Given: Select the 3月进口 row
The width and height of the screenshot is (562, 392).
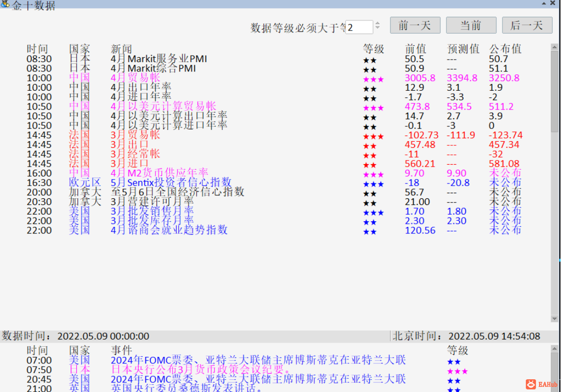Looking at the screenshot, I should [x=274, y=164].
